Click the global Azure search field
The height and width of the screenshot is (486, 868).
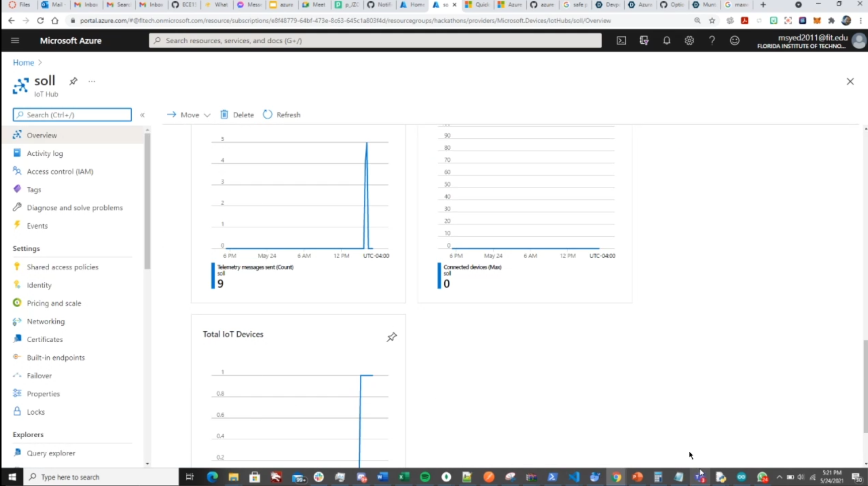point(375,41)
